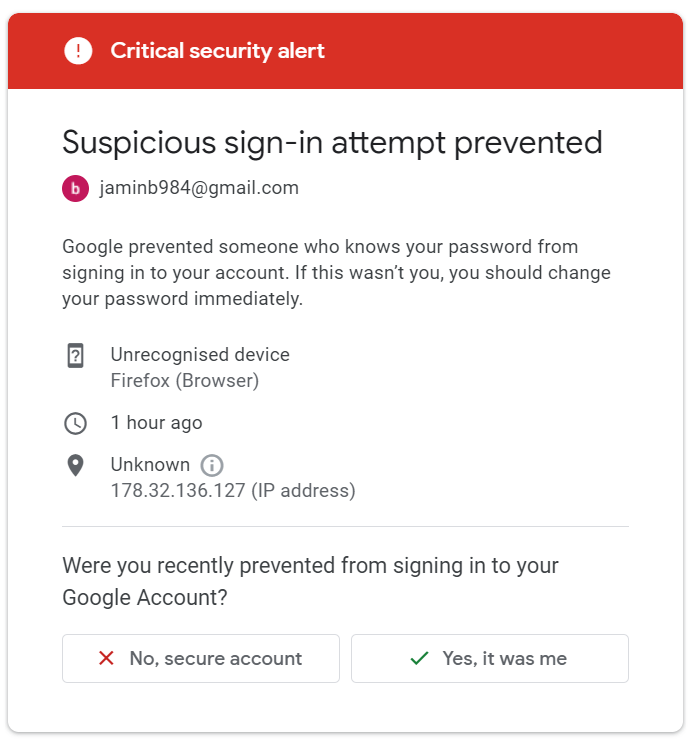Click the 'Suspicious sign-in attempt prevented' heading
This screenshot has width=692, height=741.
pos(332,143)
